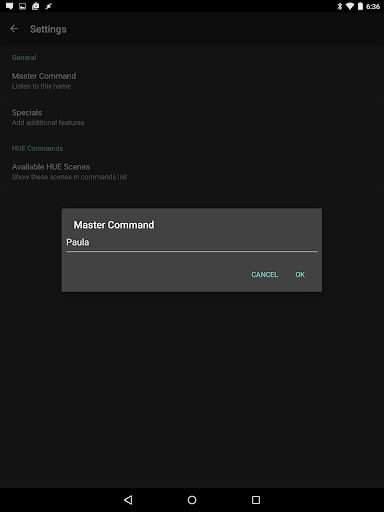Open the Master Command setting entry
The width and height of the screenshot is (384, 512).
coord(192,81)
